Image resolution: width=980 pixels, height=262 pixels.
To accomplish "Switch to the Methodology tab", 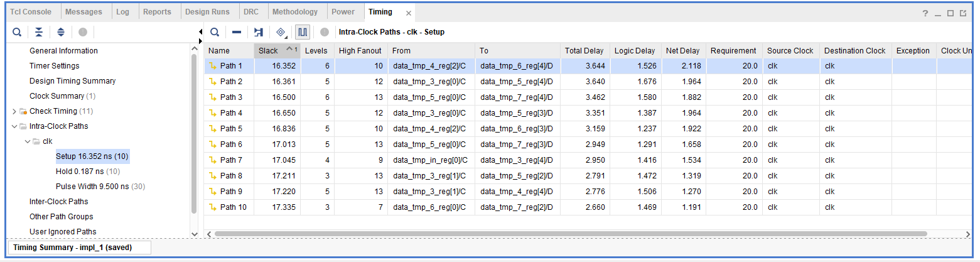I will pyautogui.click(x=295, y=12).
